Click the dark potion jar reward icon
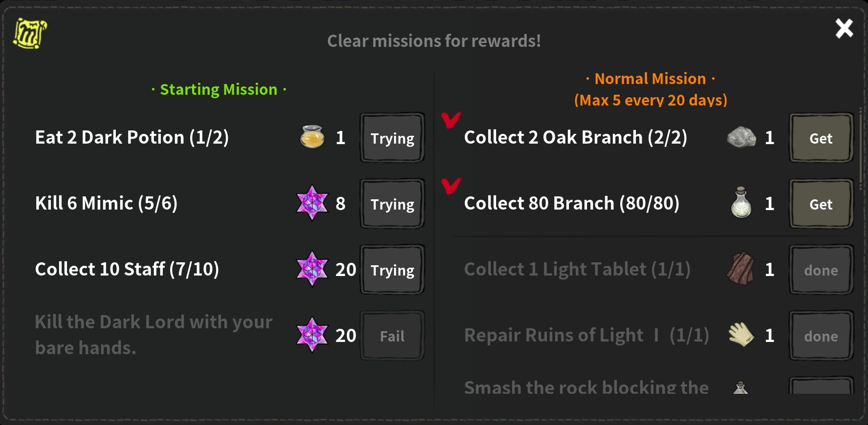 click(312, 137)
